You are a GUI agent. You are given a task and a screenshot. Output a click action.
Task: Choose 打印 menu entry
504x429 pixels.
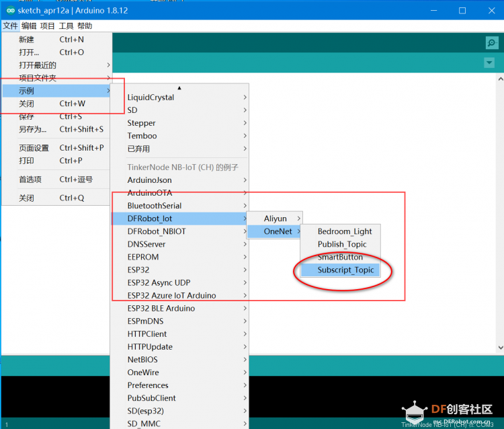tap(56, 161)
